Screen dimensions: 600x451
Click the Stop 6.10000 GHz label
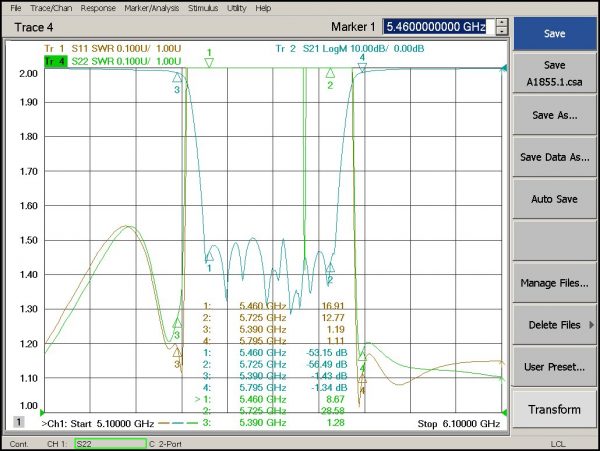(459, 423)
